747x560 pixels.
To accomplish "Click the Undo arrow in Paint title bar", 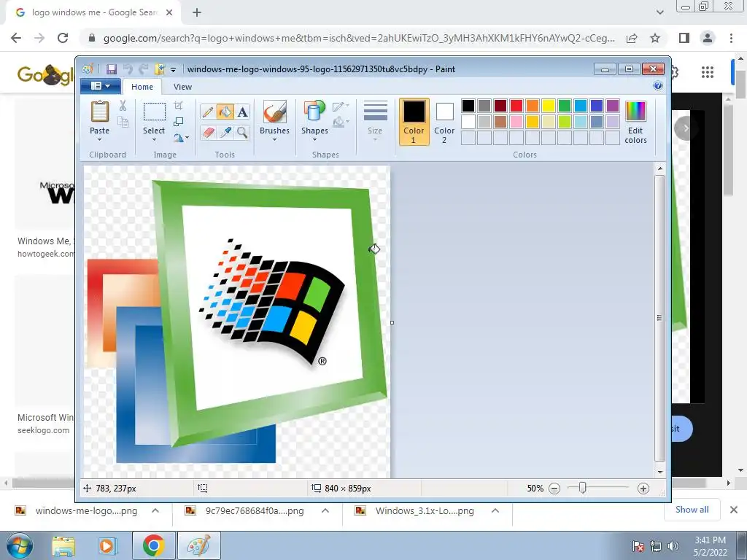I will [x=128, y=69].
